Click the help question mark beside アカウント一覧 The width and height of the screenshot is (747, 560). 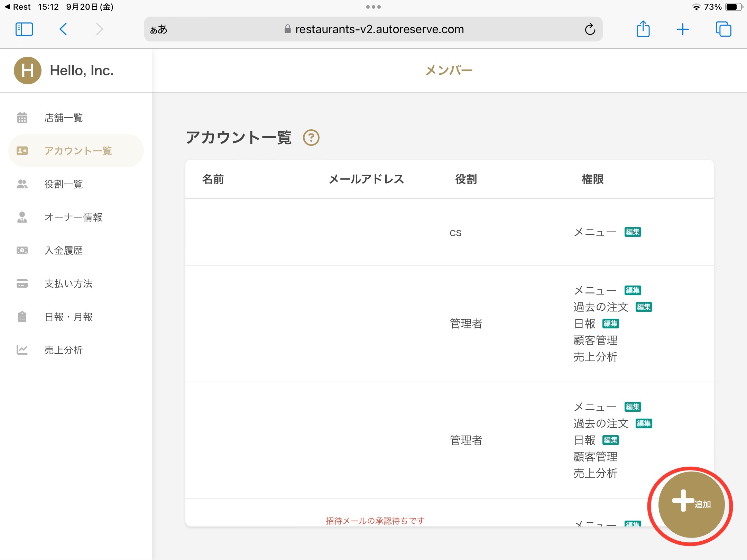[x=311, y=138]
